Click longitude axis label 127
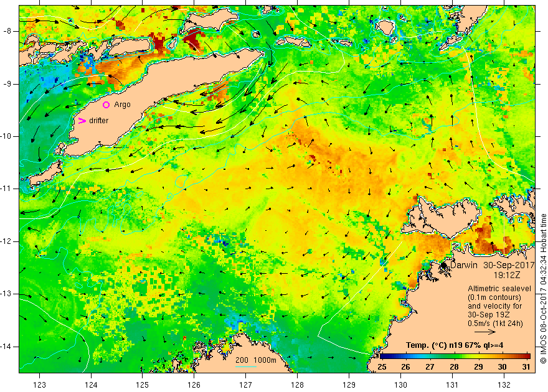The width and height of the screenshot is (548, 392). [x=246, y=385]
